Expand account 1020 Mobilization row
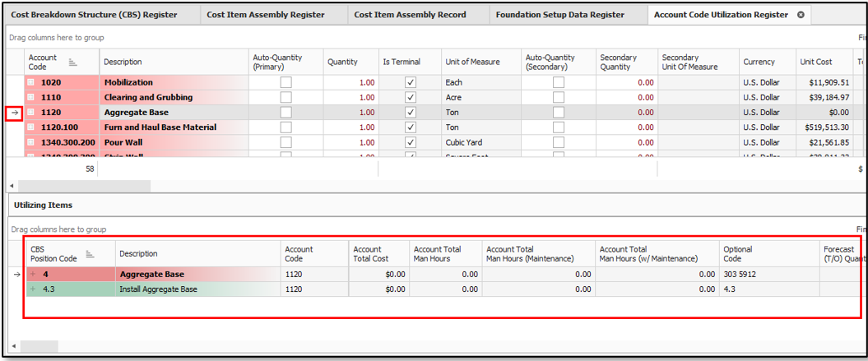The image size is (868, 361). pyautogui.click(x=31, y=83)
